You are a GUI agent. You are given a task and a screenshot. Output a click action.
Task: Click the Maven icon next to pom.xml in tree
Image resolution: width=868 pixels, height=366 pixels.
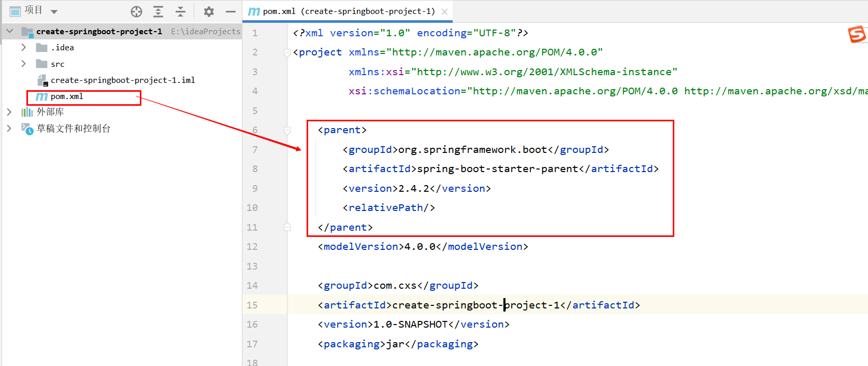(x=41, y=96)
